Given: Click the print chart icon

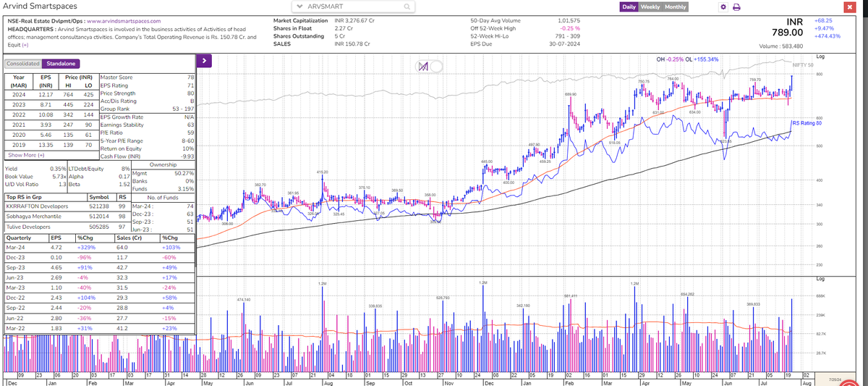Looking at the screenshot, I should coord(736,7).
